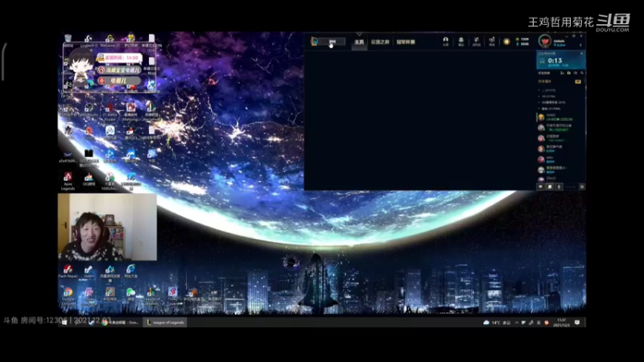
Task: Click the search icon in social panel
Action: [x=582, y=73]
